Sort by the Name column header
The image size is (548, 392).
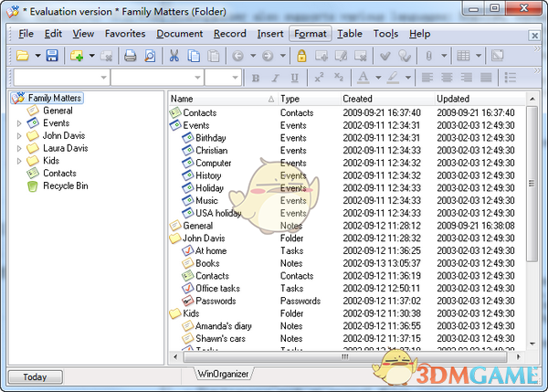[x=223, y=99]
